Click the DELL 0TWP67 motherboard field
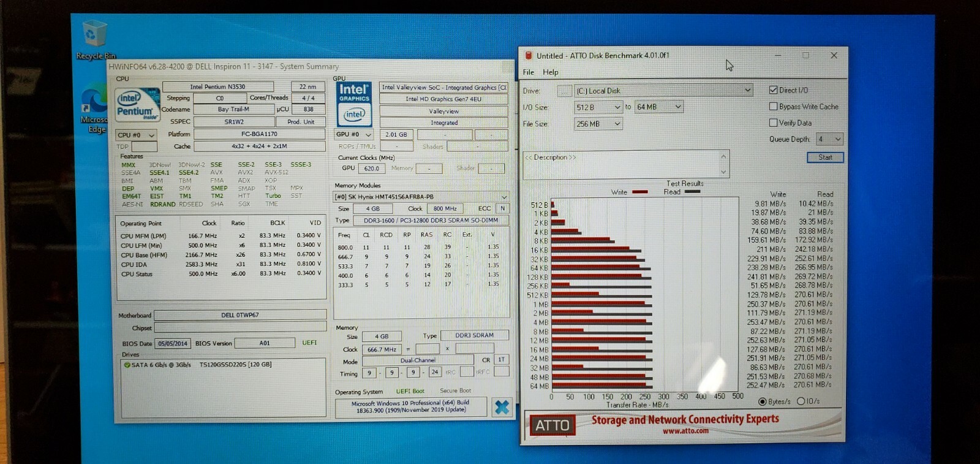This screenshot has width=980, height=464. point(239,315)
